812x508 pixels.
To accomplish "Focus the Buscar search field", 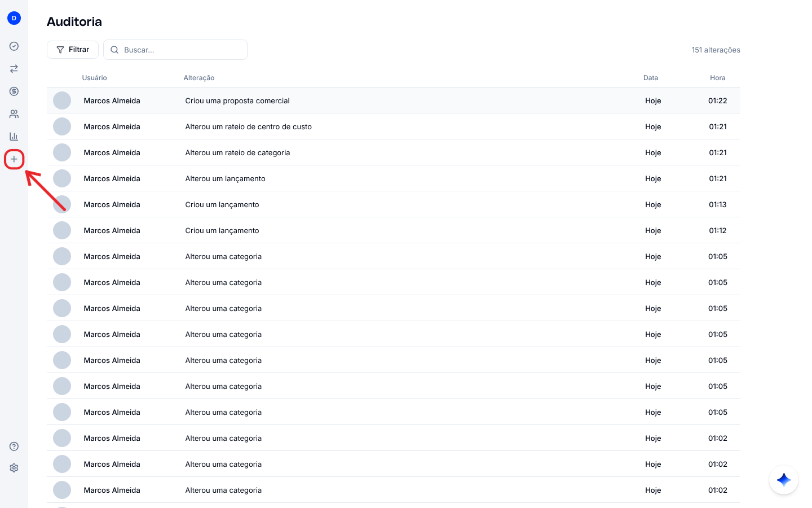I will coord(175,50).
